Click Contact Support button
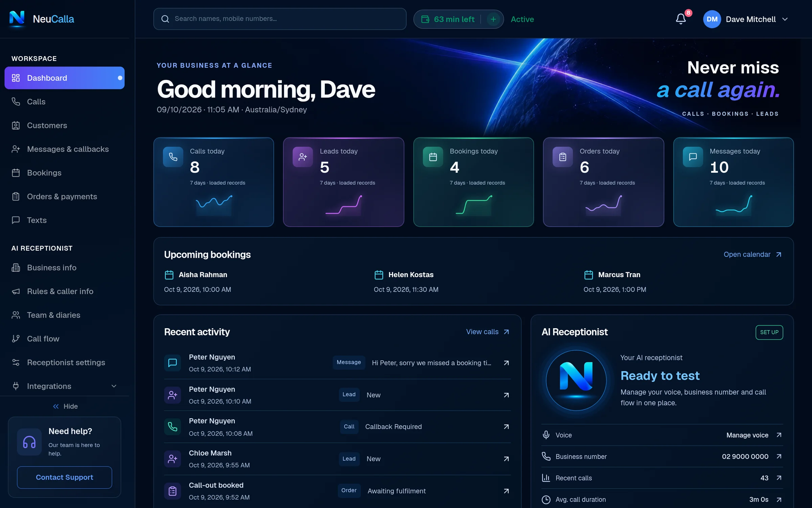This screenshot has height=508, width=812. (64, 477)
